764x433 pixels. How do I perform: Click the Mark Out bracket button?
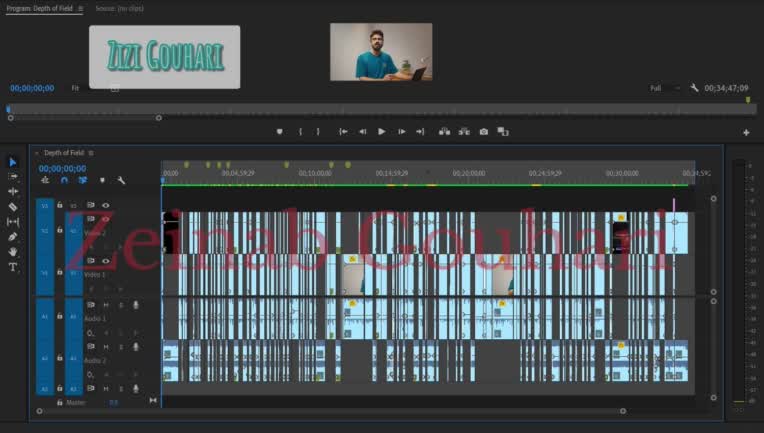pyautogui.click(x=318, y=132)
